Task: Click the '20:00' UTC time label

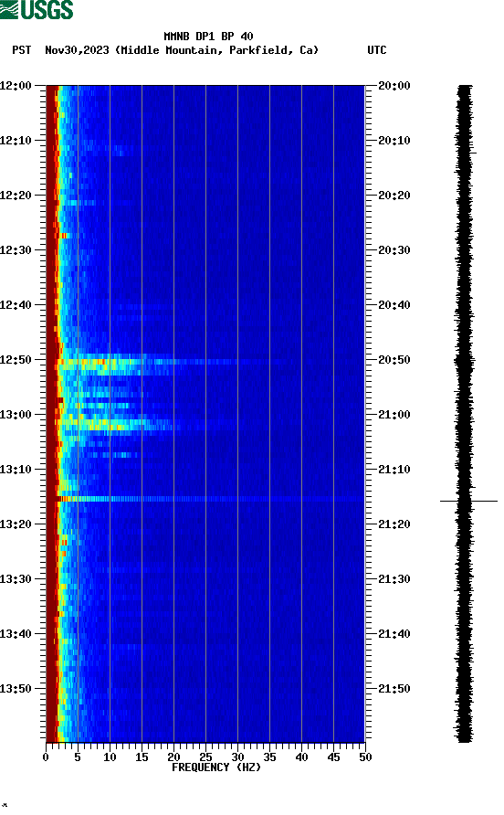Action: [394, 85]
